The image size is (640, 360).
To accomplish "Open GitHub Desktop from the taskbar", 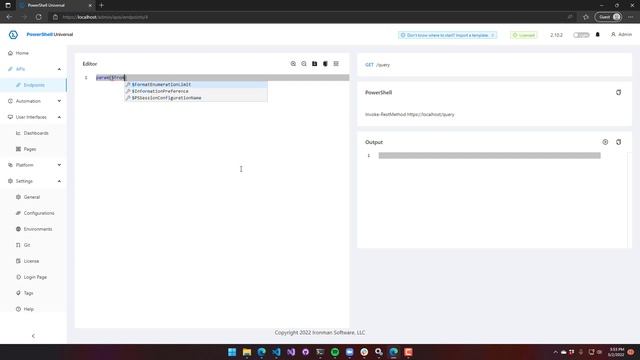I will (305, 352).
